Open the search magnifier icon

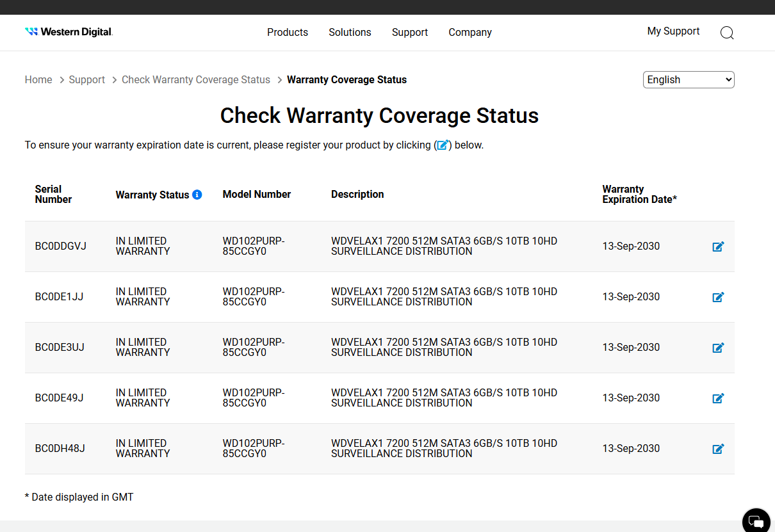pos(727,33)
